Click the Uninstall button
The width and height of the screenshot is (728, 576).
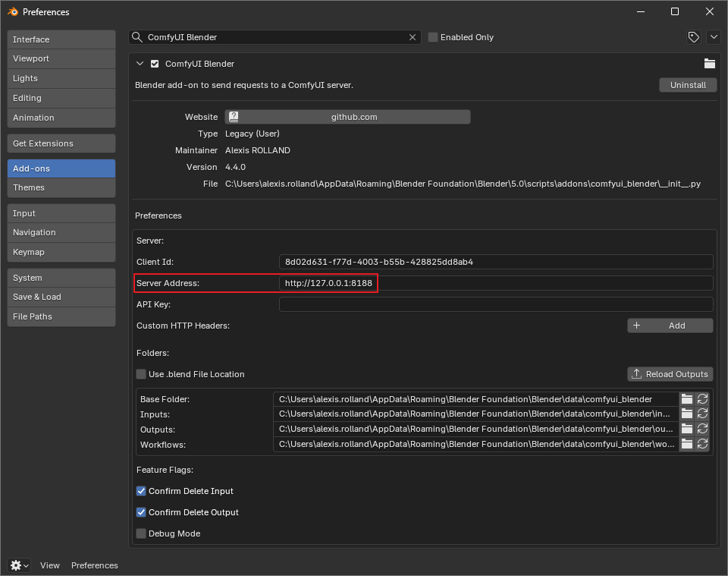(x=688, y=85)
